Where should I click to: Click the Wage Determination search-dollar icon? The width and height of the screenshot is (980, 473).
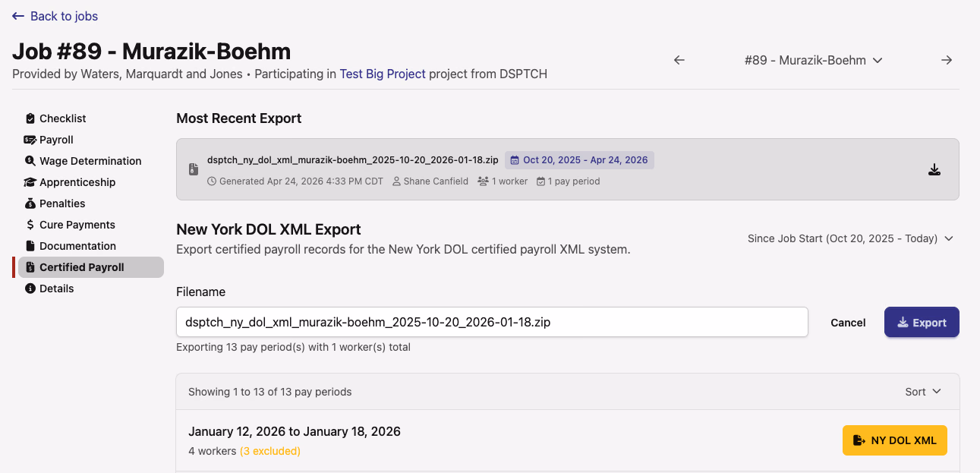tap(30, 161)
